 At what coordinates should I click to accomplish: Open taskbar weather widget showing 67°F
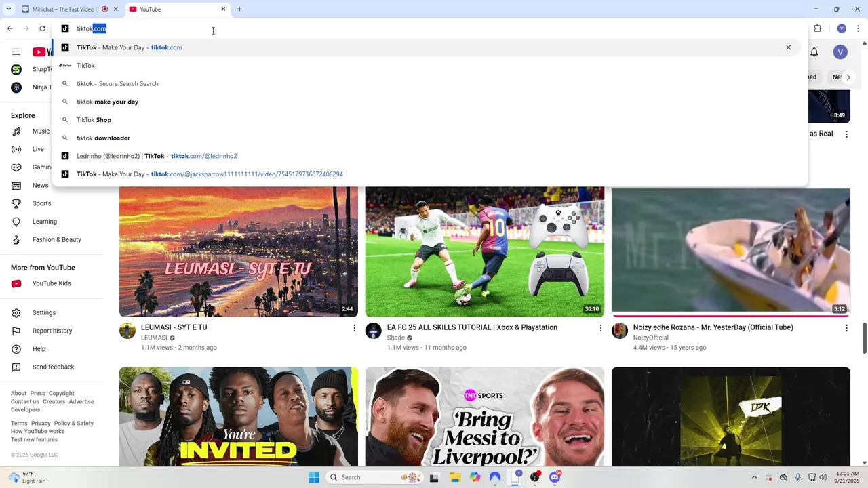click(x=27, y=477)
